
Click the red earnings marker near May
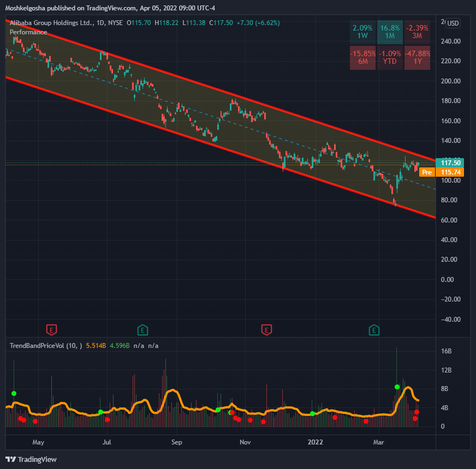click(x=52, y=330)
